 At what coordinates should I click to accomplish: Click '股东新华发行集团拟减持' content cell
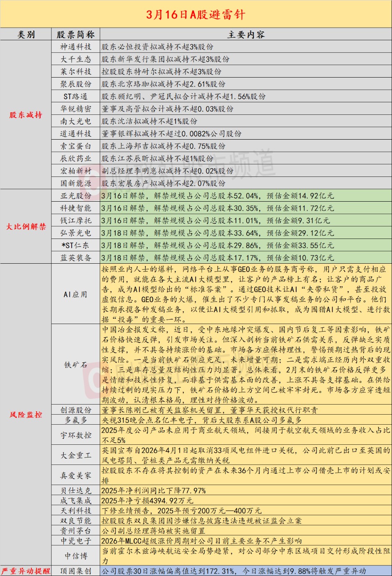(246, 59)
